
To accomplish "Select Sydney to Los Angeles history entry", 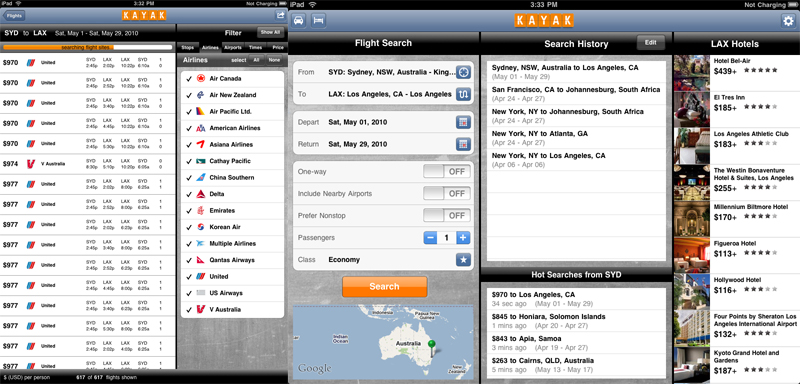I will point(577,72).
